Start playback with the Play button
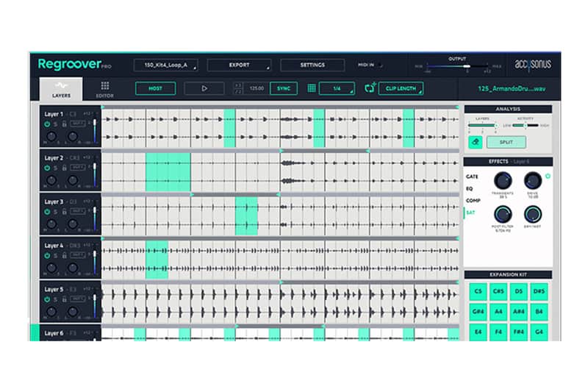Image resolution: width=588 pixels, height=392 pixels. tap(204, 88)
